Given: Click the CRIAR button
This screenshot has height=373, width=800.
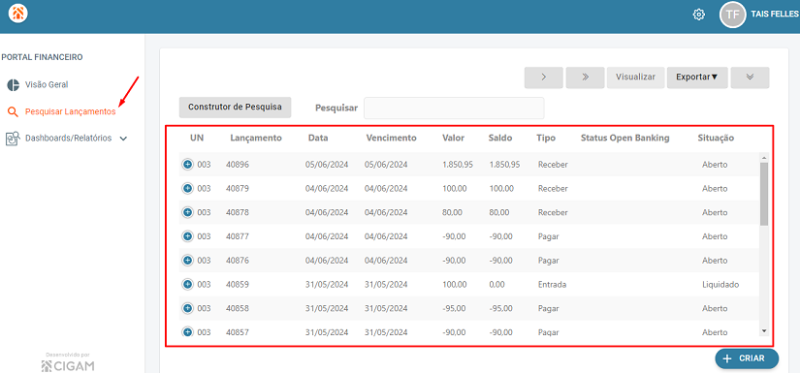Looking at the screenshot, I should pos(747,359).
